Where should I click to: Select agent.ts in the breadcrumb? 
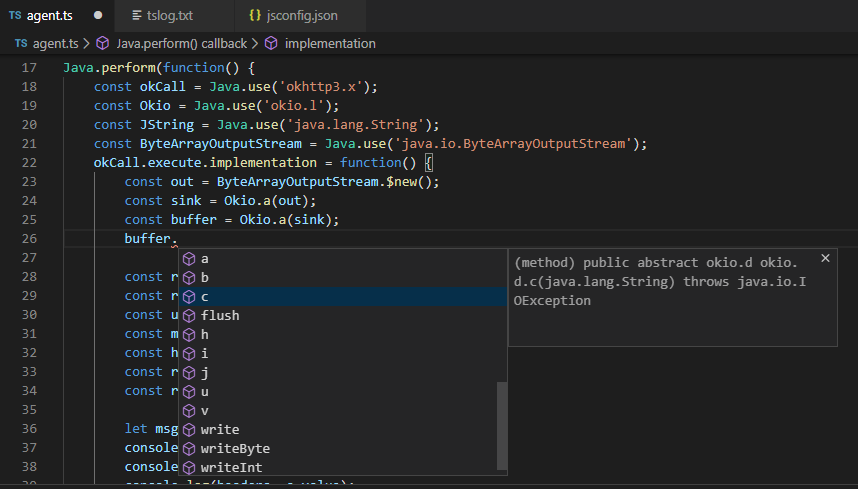55,44
